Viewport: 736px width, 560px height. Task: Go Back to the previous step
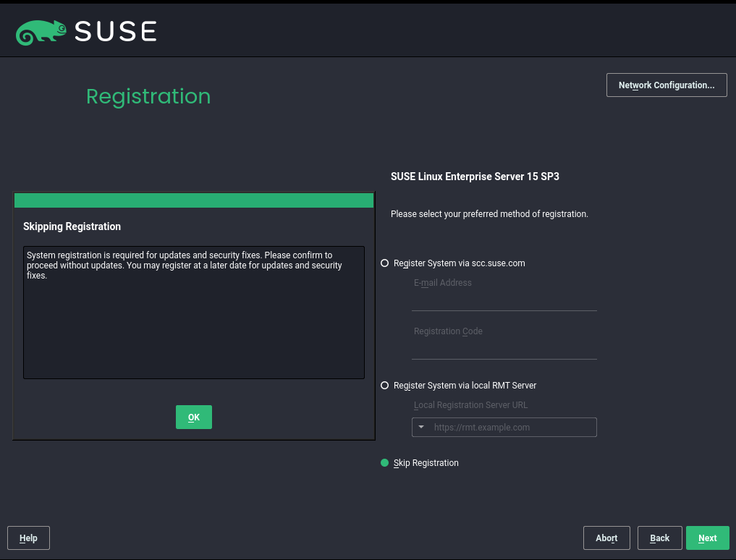(x=659, y=538)
